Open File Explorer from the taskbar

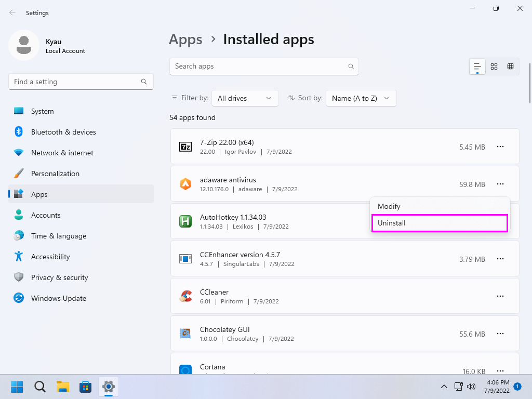[x=63, y=387]
